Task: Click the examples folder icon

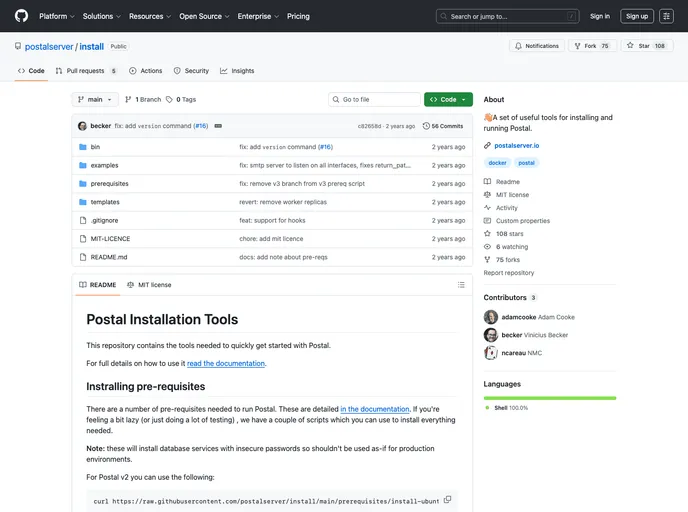Action: tap(82, 165)
